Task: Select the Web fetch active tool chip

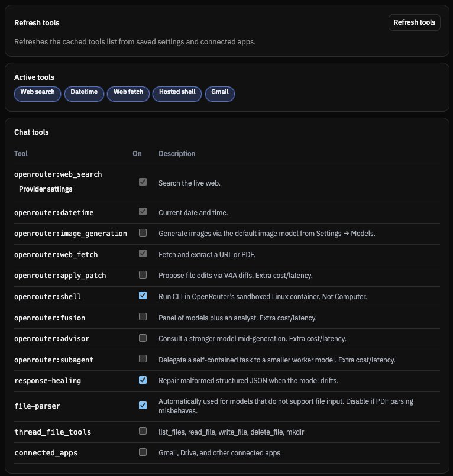Action: (x=128, y=93)
